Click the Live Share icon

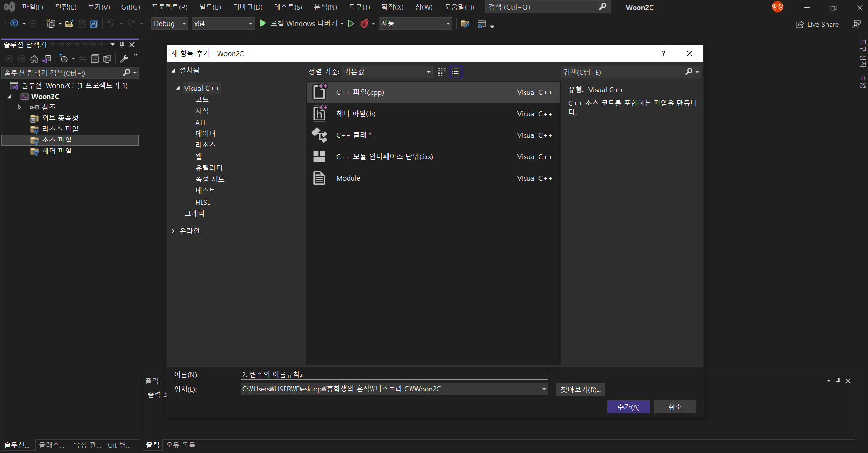pos(800,25)
